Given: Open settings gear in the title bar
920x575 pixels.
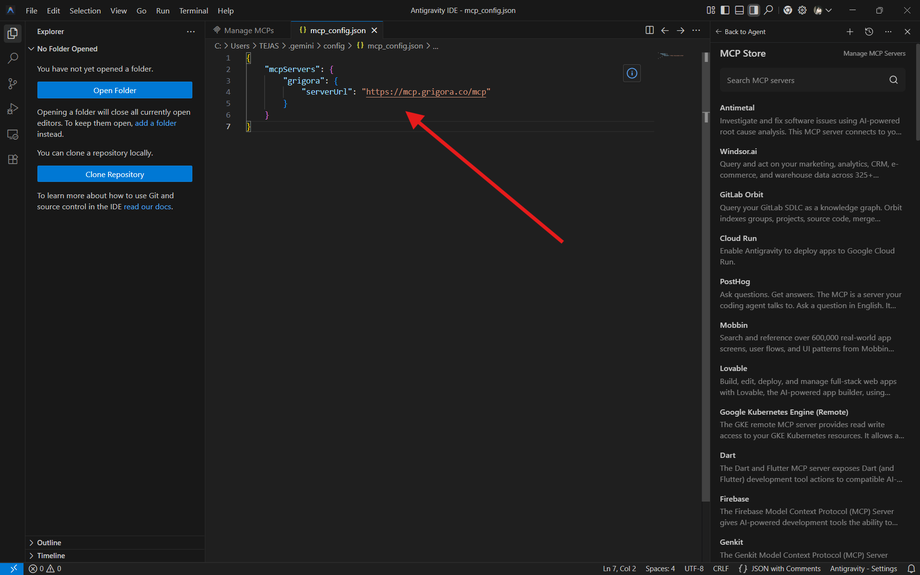Looking at the screenshot, I should pos(802,11).
